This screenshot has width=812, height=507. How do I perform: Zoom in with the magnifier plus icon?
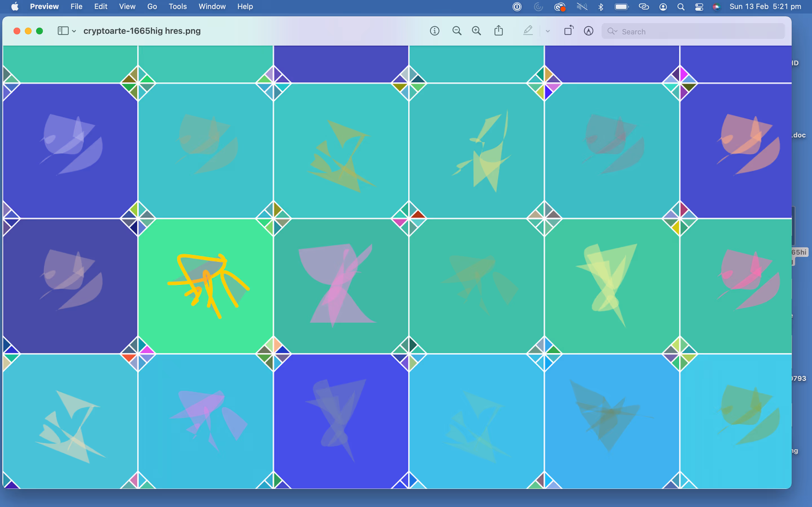click(x=476, y=31)
